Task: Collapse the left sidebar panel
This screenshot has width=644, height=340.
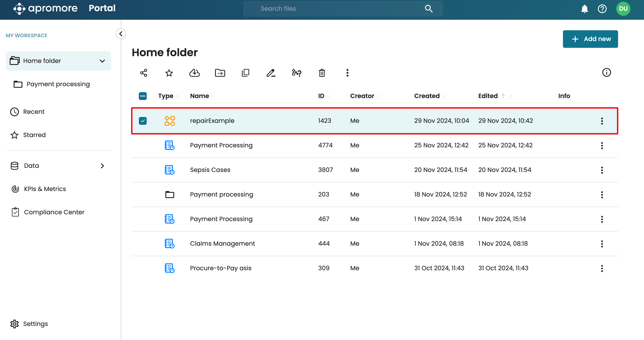Action: (x=121, y=34)
